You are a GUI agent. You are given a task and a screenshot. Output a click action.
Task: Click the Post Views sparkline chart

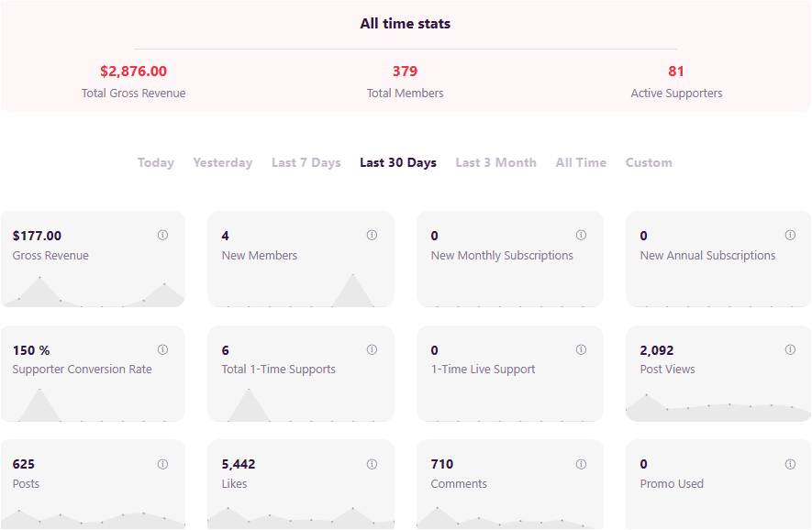coord(718,408)
